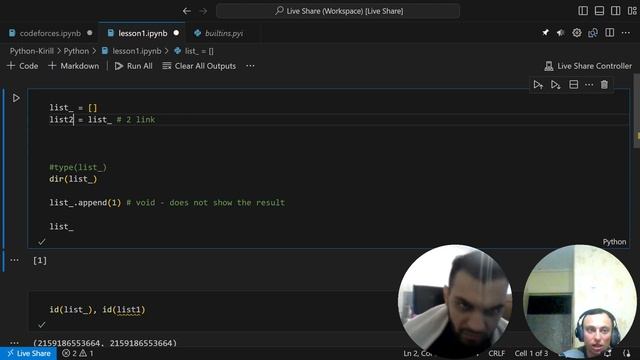The height and width of the screenshot is (360, 640).
Task: Add a new Code cell
Action: [x=23, y=66]
